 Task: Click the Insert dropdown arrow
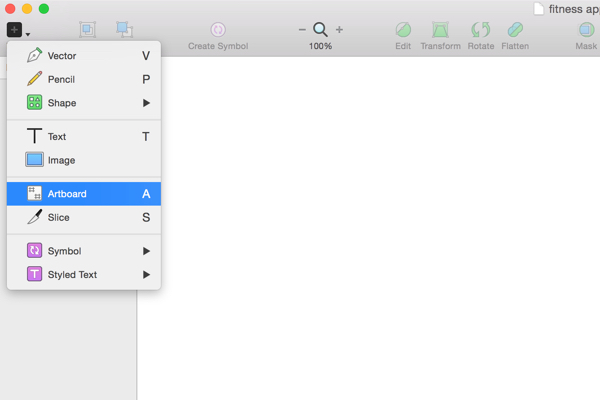(28, 34)
